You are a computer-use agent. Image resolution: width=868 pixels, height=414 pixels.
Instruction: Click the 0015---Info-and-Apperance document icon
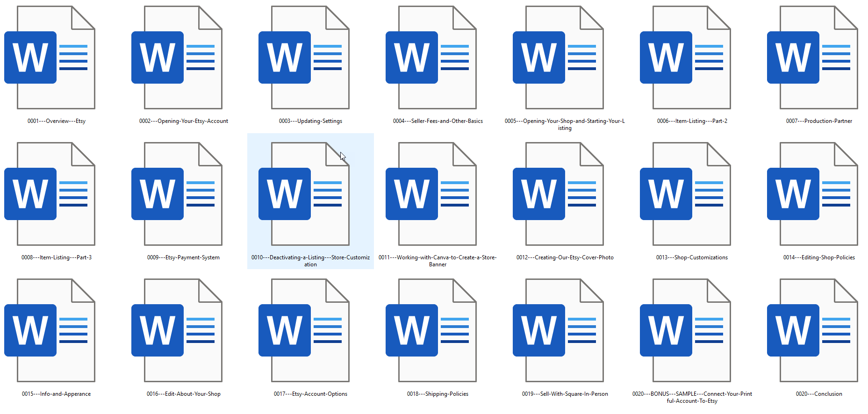coord(50,330)
